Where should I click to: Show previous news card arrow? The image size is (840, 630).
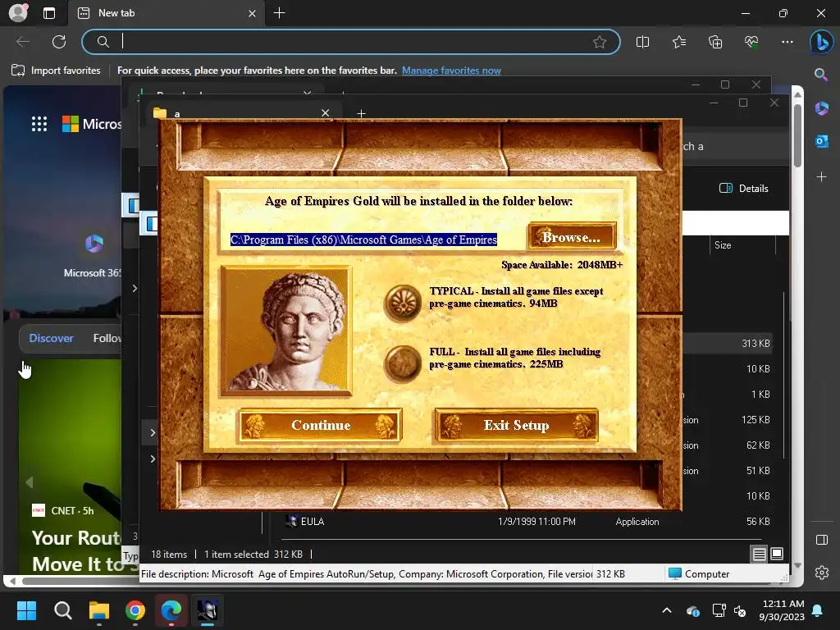(x=29, y=482)
